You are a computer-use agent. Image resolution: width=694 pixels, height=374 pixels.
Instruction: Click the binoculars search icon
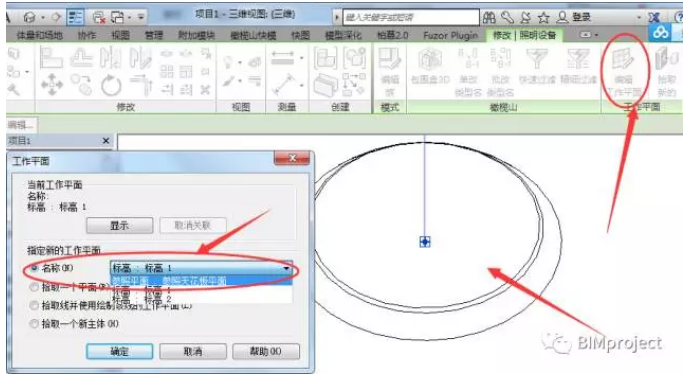pos(489,17)
